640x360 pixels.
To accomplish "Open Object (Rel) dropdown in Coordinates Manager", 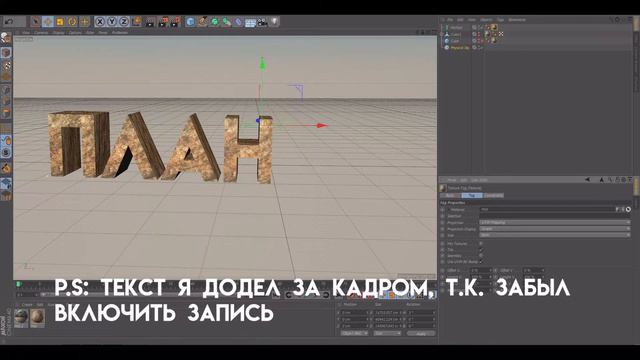I will pos(354,333).
